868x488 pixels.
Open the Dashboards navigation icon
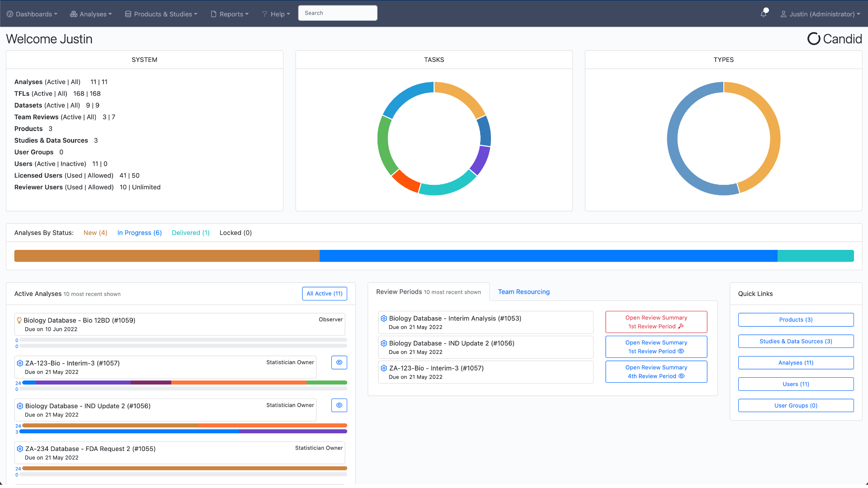point(9,14)
